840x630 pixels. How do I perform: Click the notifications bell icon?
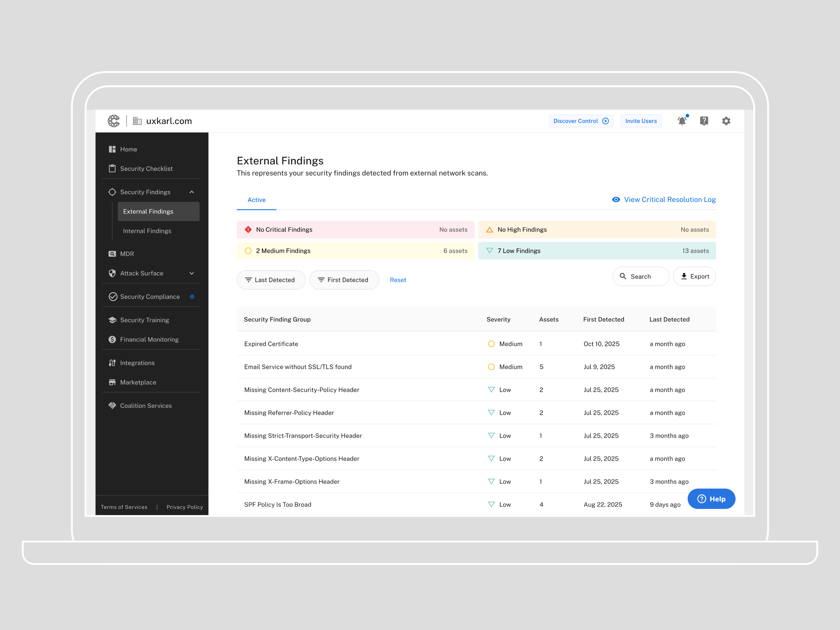[x=682, y=121]
